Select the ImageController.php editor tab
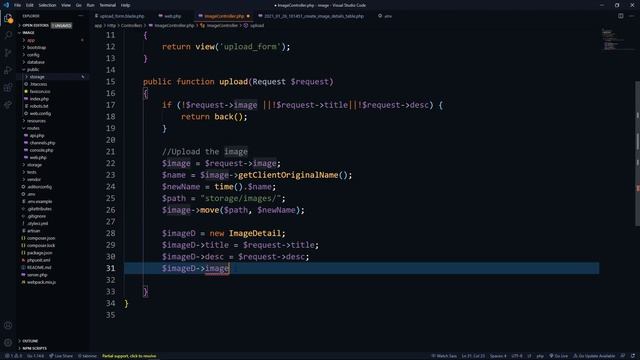Image resolution: width=640 pixels, height=360 pixels. click(224, 16)
